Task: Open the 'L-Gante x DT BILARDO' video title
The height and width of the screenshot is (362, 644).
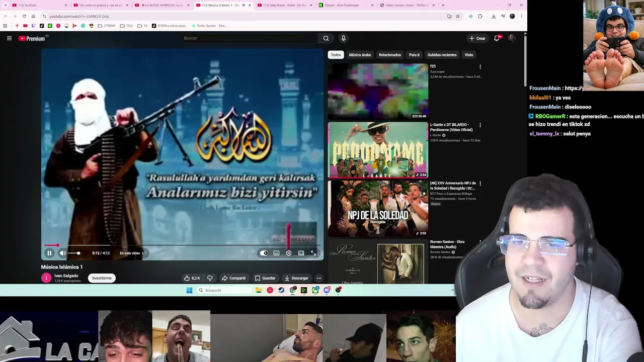Action: tap(451, 127)
